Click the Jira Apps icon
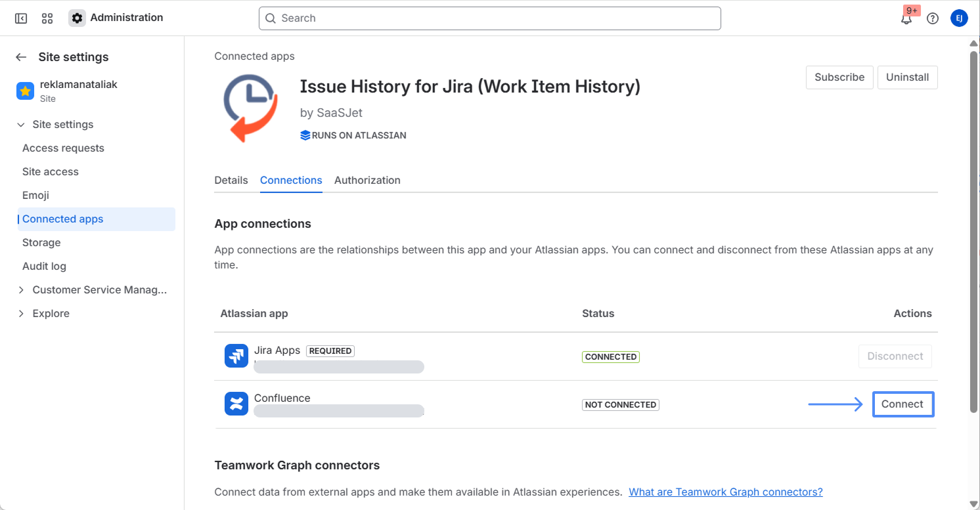 236,356
